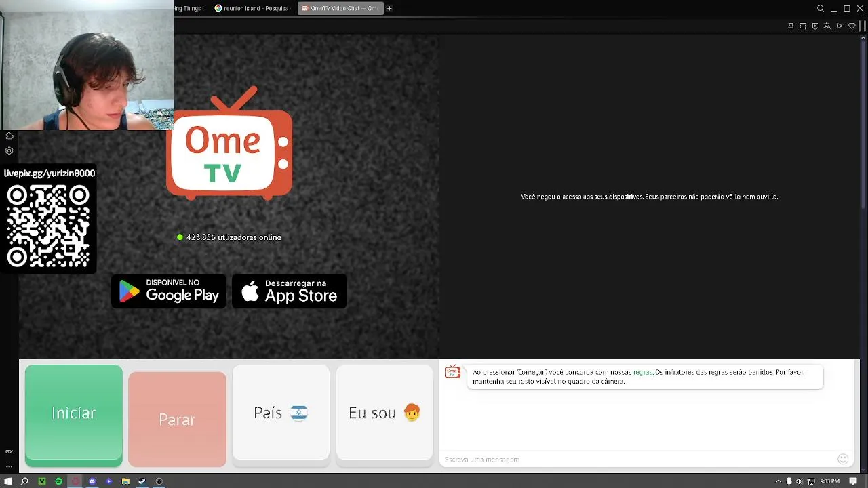The width and height of the screenshot is (868, 488).
Task: Click the OmeTV logo
Action: click(229, 144)
